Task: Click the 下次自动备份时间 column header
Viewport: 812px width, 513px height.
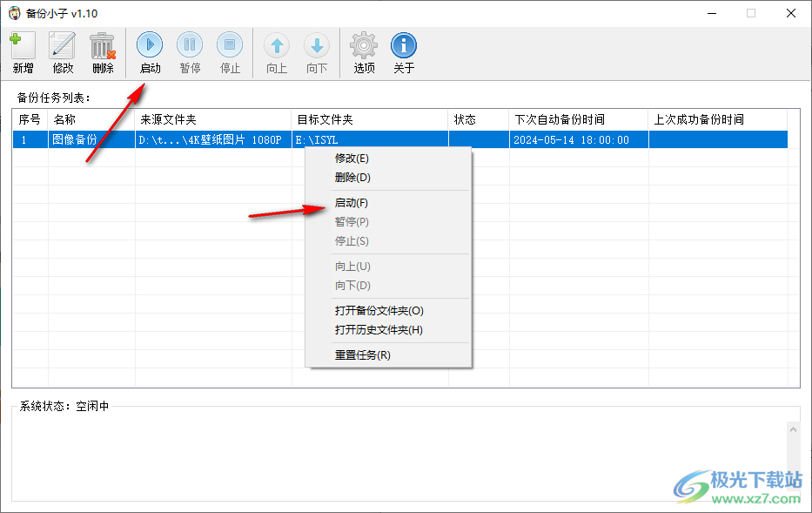Action: coord(579,119)
